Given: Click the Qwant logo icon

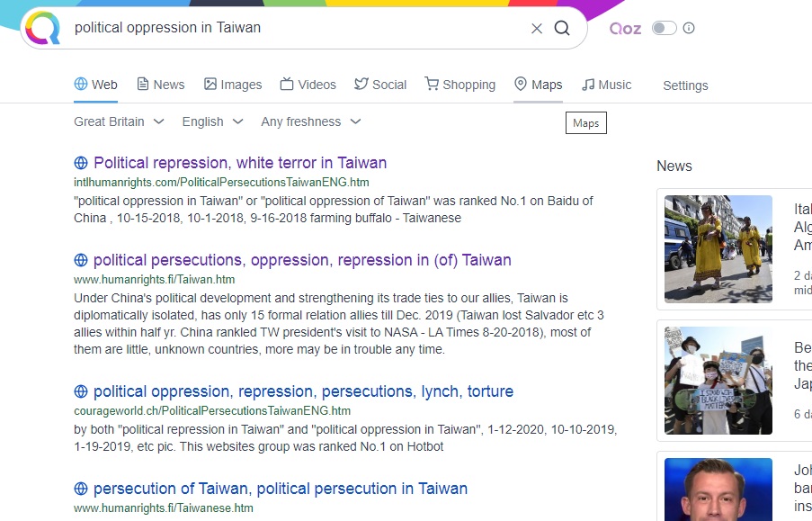Looking at the screenshot, I should (x=42, y=28).
